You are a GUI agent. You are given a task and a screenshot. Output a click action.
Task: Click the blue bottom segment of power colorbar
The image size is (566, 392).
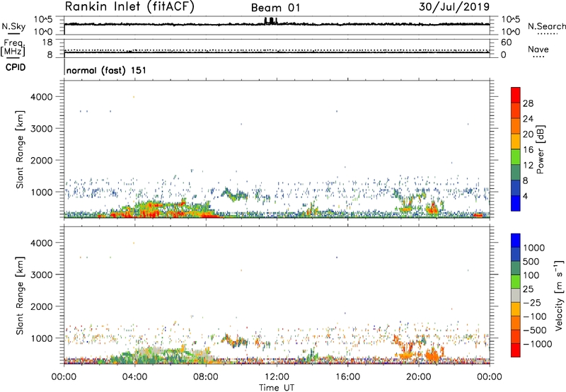coord(516,203)
